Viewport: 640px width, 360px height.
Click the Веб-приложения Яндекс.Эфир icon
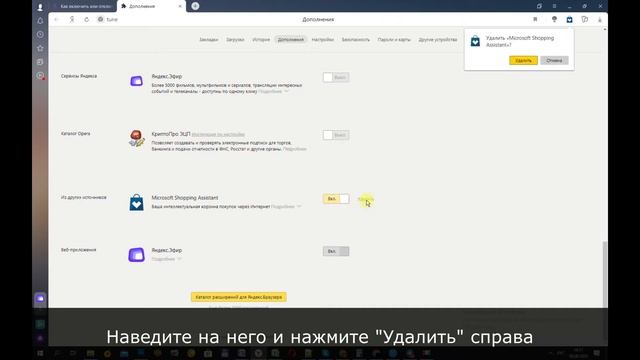click(x=136, y=255)
